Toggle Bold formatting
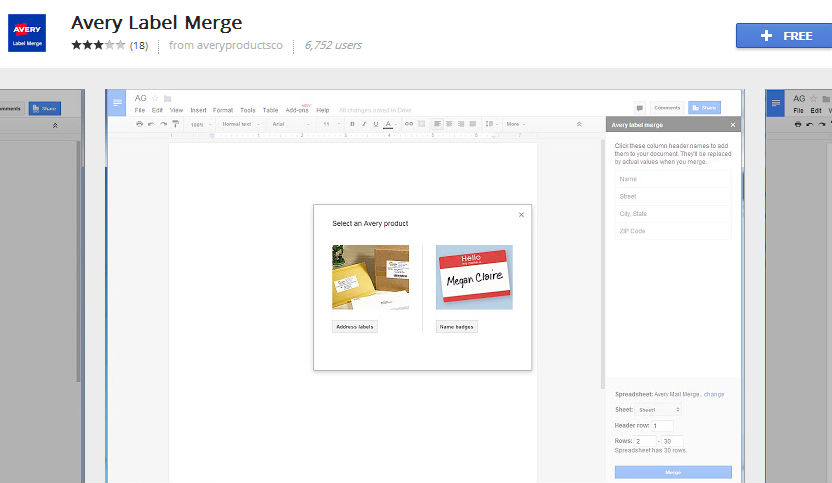 (x=352, y=124)
